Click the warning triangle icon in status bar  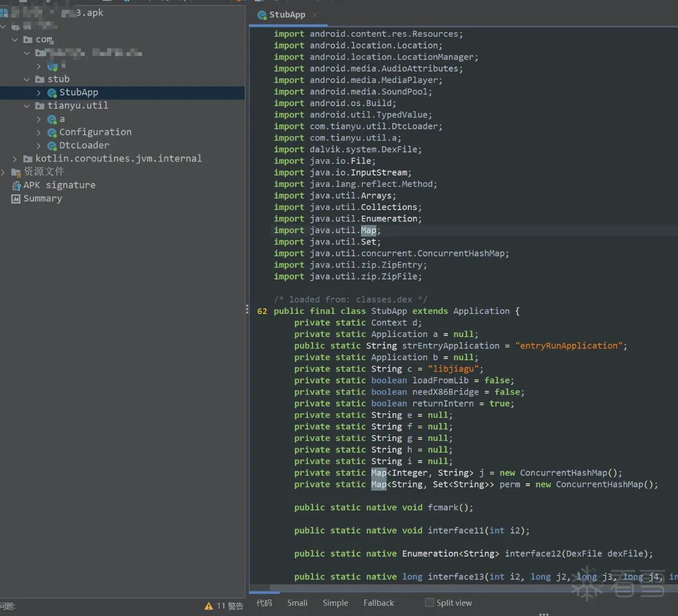pyautogui.click(x=209, y=606)
